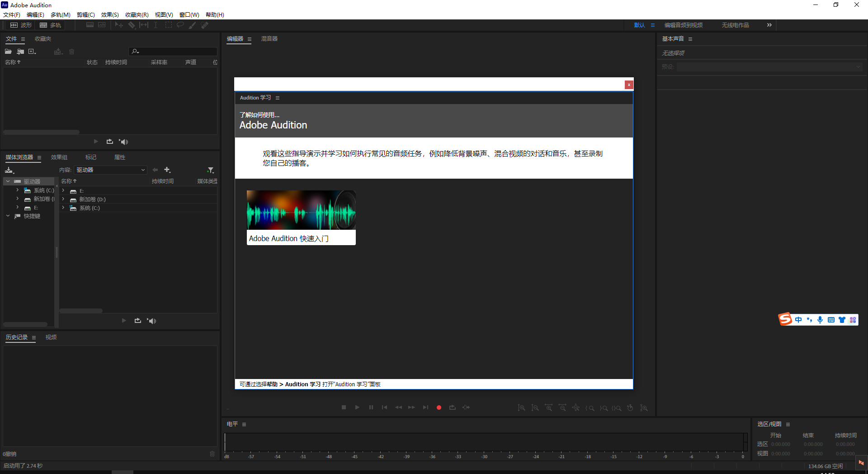Viewport: 868px width, 474px height.
Task: Toggle auto-play speaker in Media Browser
Action: pyautogui.click(x=151, y=321)
